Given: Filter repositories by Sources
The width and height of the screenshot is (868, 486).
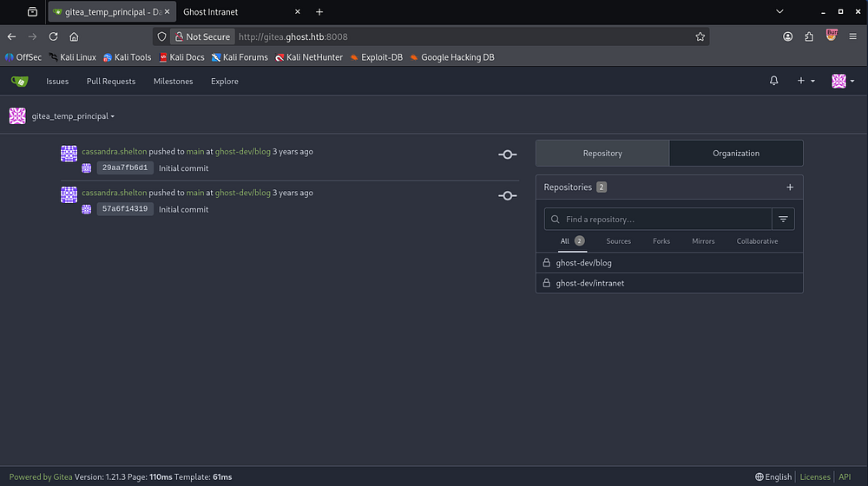Looking at the screenshot, I should pyautogui.click(x=618, y=241).
